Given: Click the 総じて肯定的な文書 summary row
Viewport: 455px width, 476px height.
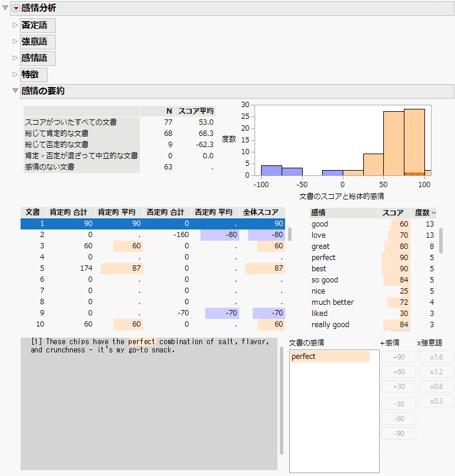Looking at the screenshot, I should (119, 133).
